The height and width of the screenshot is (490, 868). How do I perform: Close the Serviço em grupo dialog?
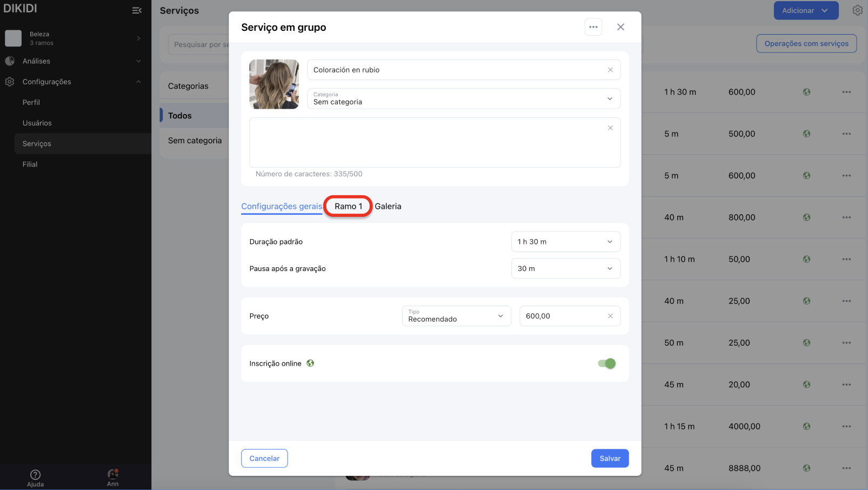click(x=620, y=27)
